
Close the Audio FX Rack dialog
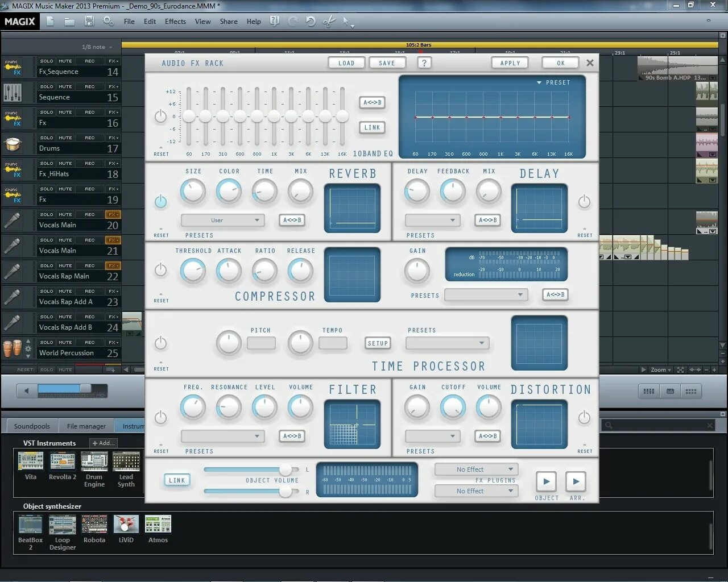tap(590, 63)
